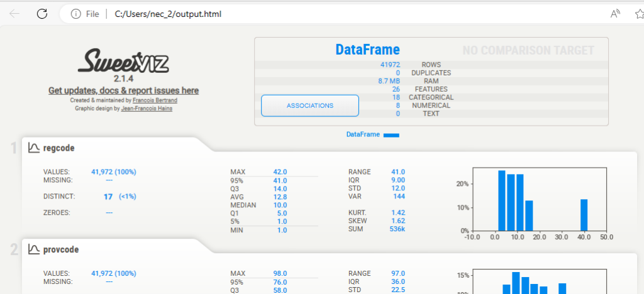Click the provcode histogram chart

coord(539,281)
